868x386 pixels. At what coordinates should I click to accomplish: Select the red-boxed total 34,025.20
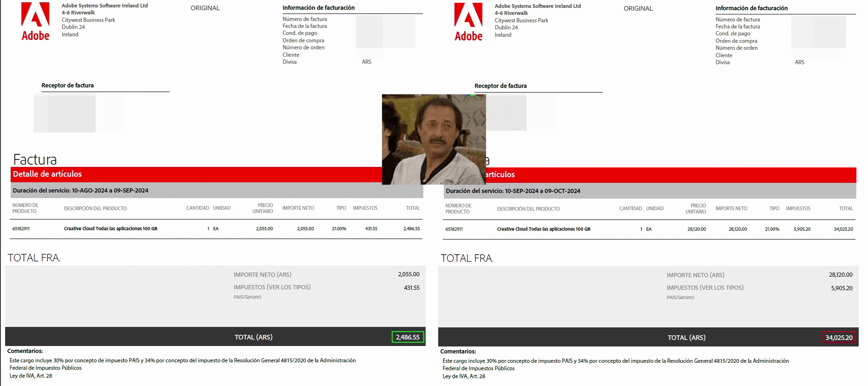[839, 338]
